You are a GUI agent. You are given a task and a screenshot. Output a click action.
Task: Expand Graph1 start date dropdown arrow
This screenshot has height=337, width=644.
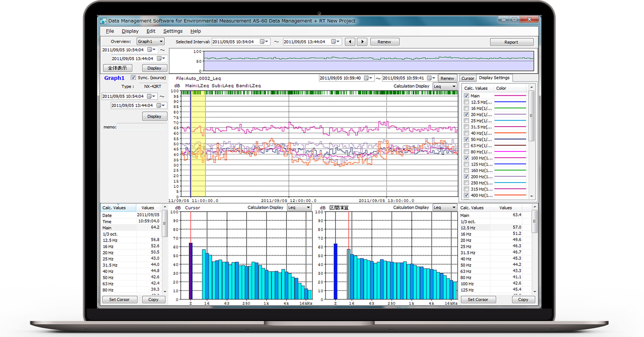click(x=154, y=96)
